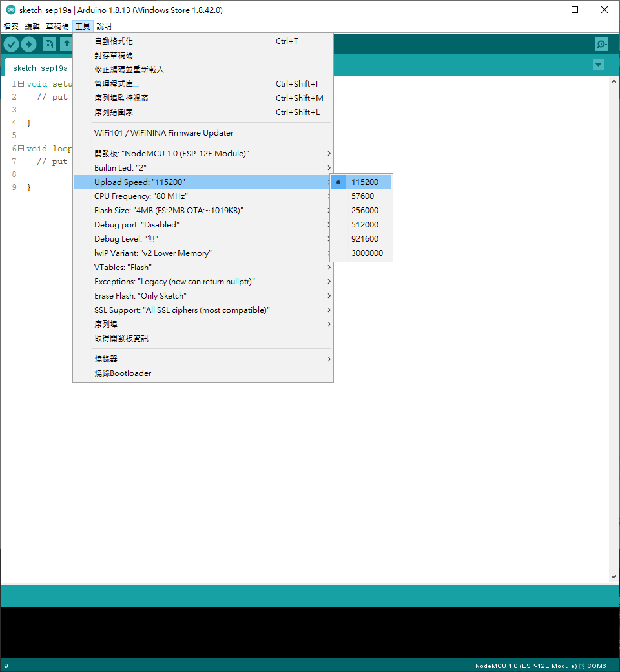The width and height of the screenshot is (620, 672).
Task: Expand the 開發板 NodeMCU 1.0 submenu
Action: point(203,153)
